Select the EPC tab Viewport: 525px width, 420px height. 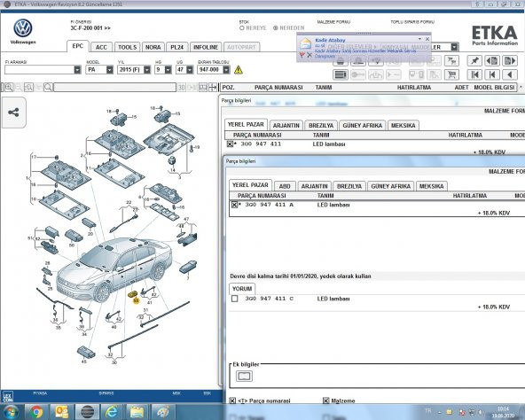tap(78, 46)
